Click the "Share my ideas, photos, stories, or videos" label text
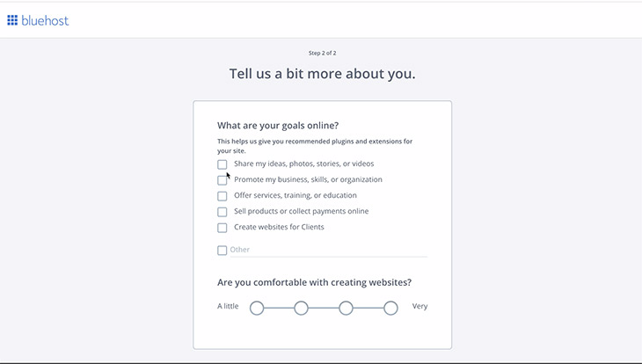The height and width of the screenshot is (364, 642). click(303, 164)
